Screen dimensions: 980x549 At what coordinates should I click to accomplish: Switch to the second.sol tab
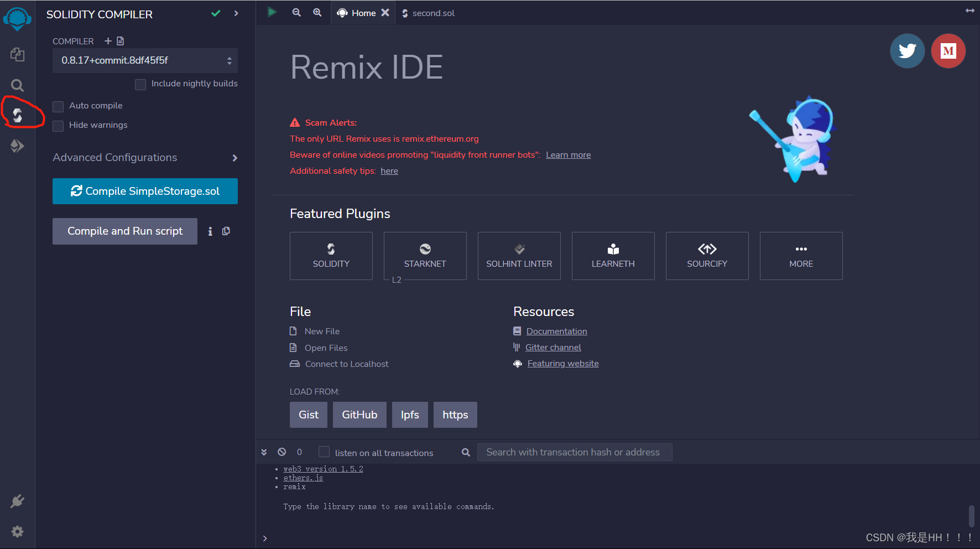[428, 13]
